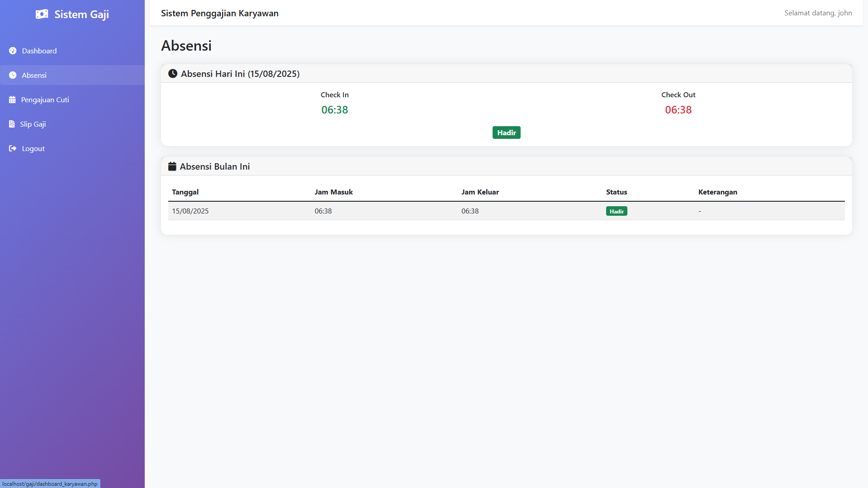Image resolution: width=868 pixels, height=488 pixels.
Task: Click the large green Hadir status badge
Action: (506, 133)
